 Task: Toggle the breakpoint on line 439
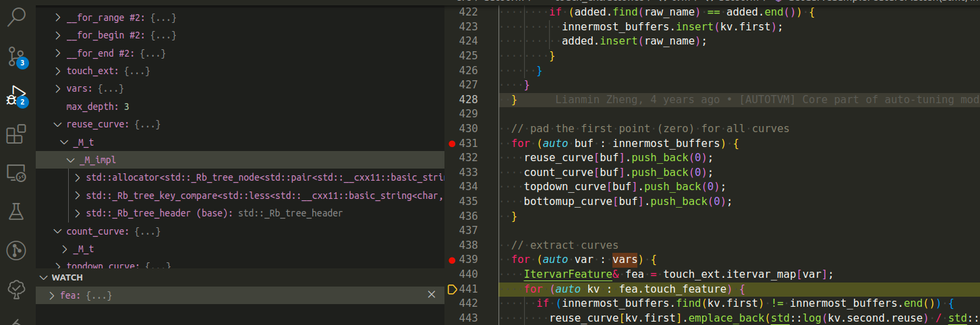coord(451,260)
